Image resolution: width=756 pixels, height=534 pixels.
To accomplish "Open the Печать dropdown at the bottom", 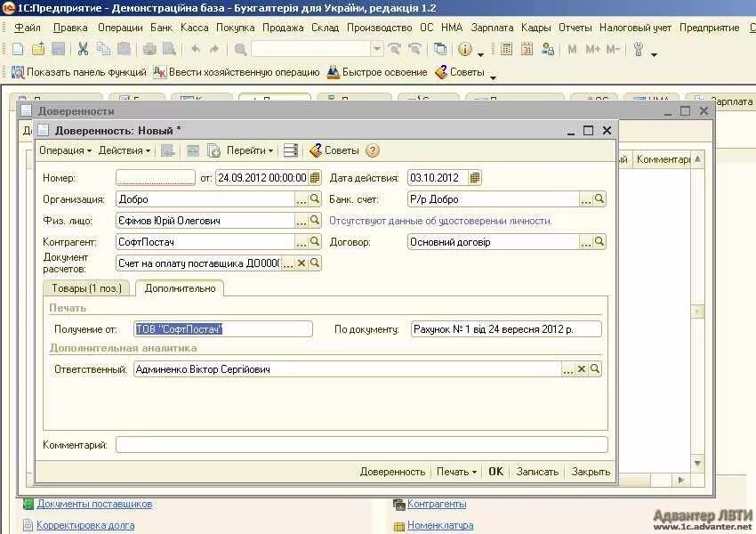I will pyautogui.click(x=456, y=472).
